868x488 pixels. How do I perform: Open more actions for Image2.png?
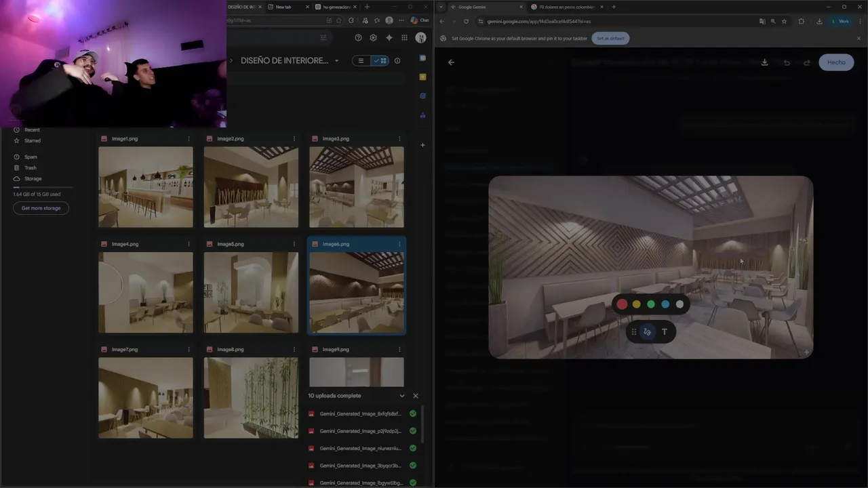click(x=294, y=138)
